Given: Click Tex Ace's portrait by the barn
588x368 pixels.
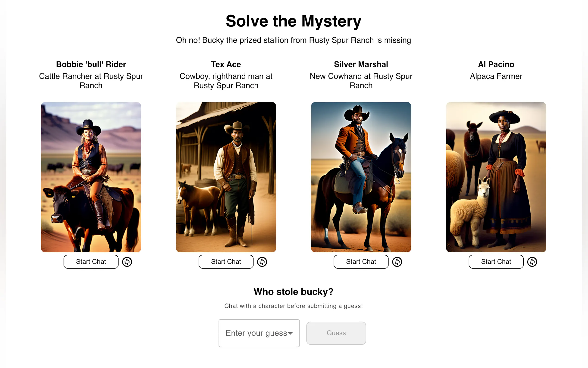Looking at the screenshot, I should point(226,177).
